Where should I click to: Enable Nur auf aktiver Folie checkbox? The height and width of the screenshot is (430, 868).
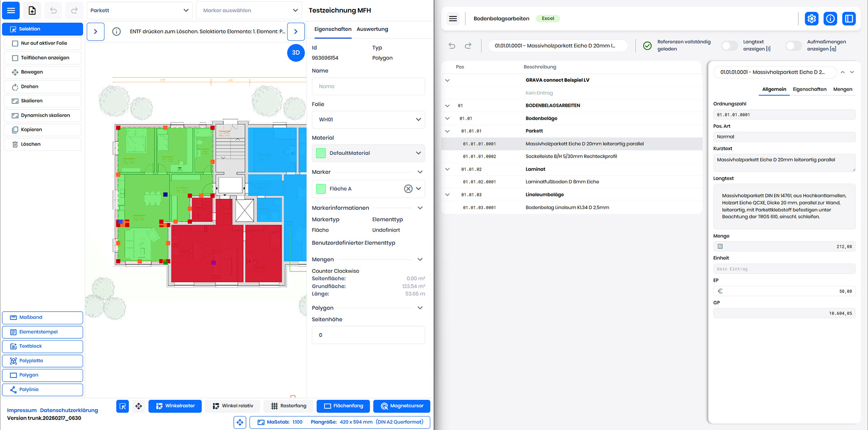click(15, 43)
